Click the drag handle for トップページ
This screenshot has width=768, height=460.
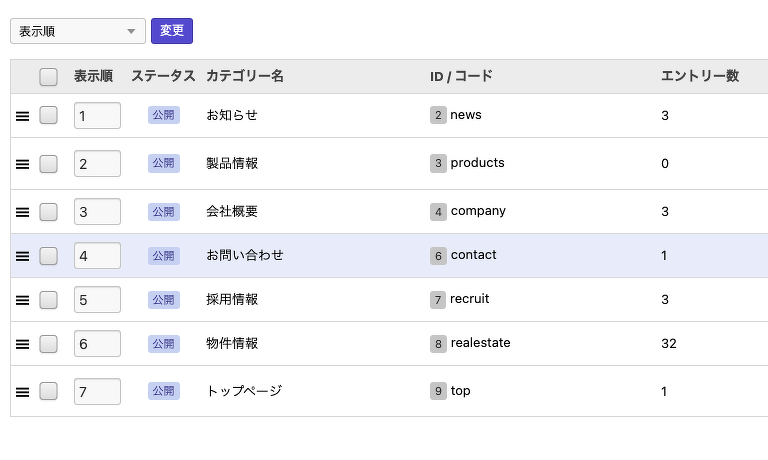[x=23, y=392]
